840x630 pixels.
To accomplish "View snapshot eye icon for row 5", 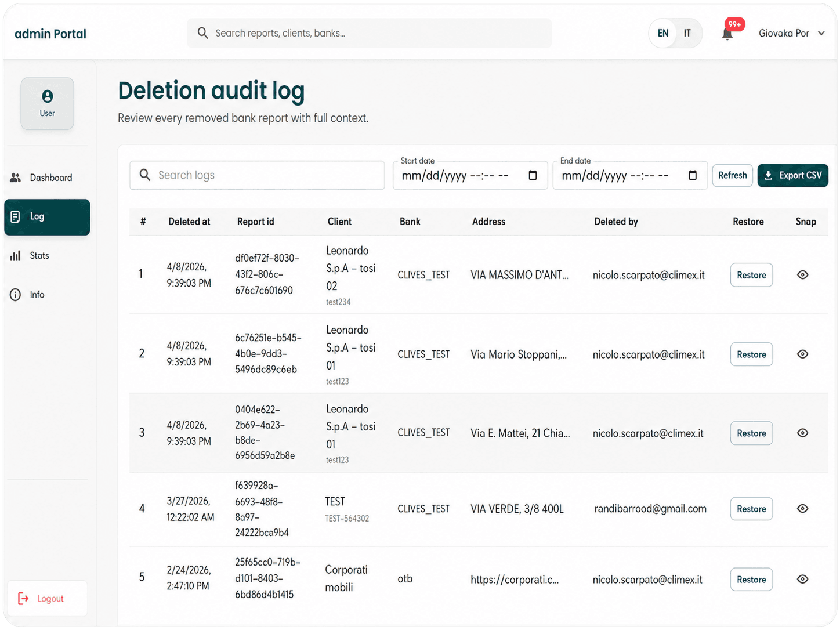I will pyautogui.click(x=803, y=579).
